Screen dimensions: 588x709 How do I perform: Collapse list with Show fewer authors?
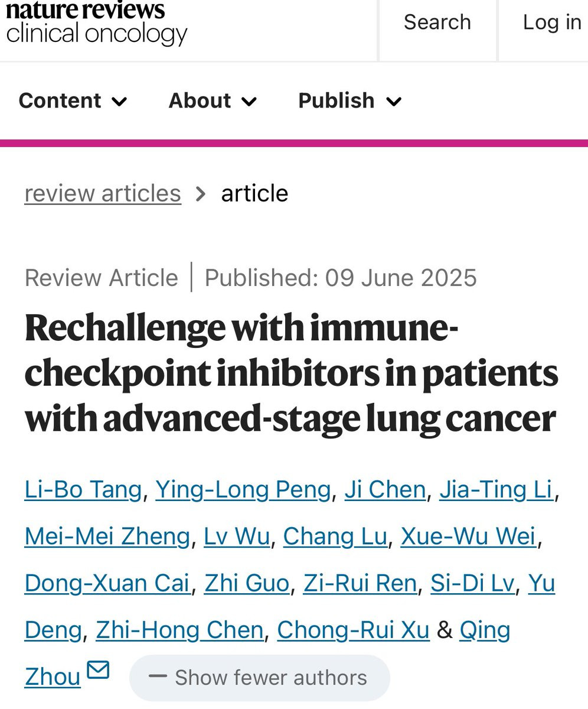coord(260,678)
